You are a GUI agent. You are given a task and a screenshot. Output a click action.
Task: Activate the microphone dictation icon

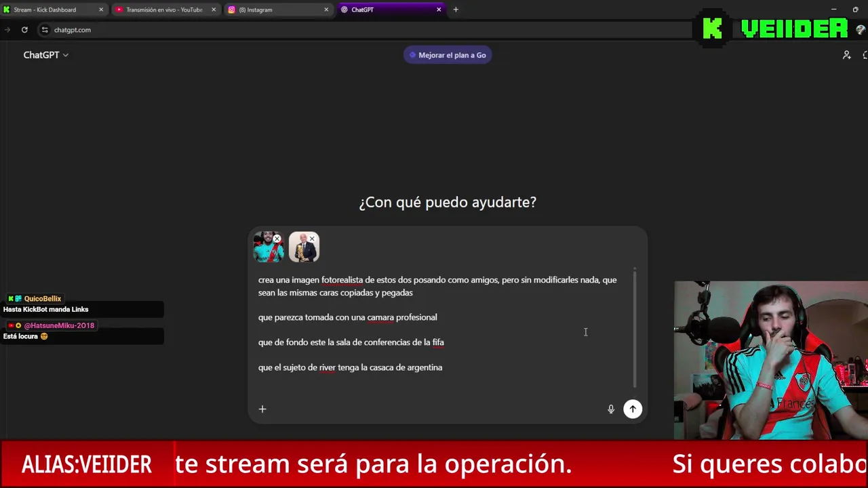pos(611,409)
